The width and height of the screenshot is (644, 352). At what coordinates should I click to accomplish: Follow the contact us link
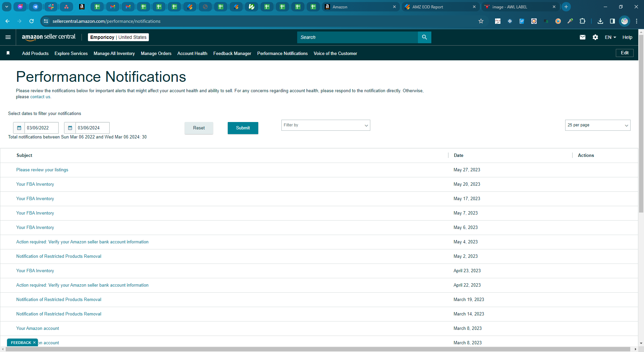pos(40,97)
